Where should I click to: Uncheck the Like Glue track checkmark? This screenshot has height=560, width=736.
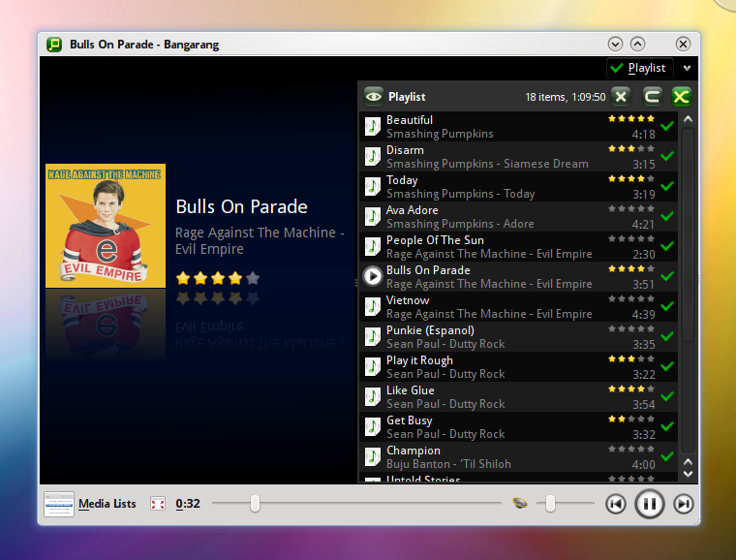[x=667, y=396]
